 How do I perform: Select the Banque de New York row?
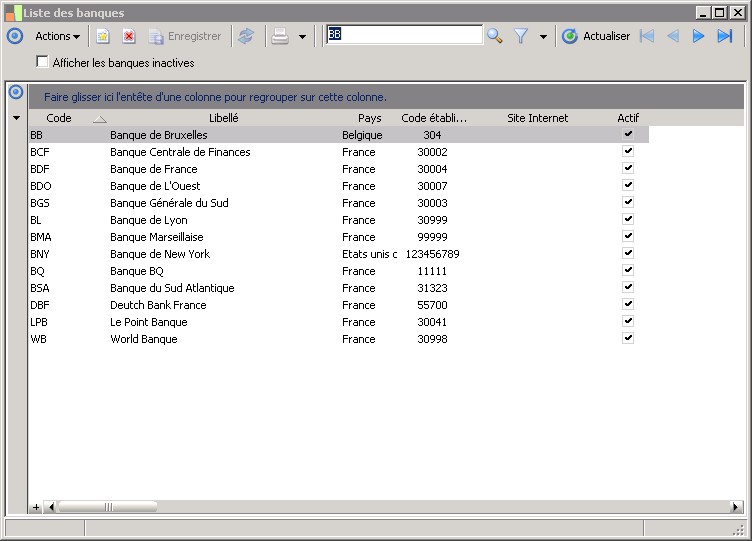[160, 254]
